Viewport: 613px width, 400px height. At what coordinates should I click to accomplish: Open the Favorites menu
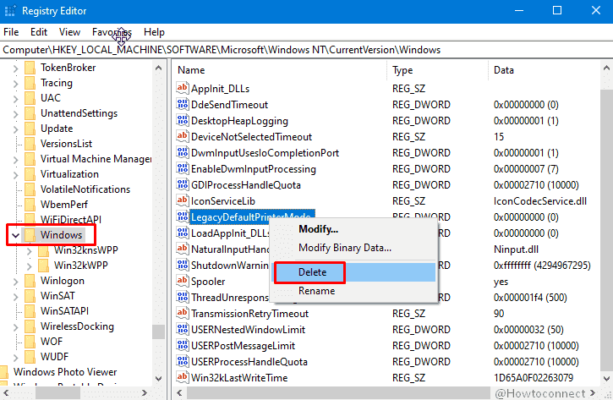click(x=112, y=32)
